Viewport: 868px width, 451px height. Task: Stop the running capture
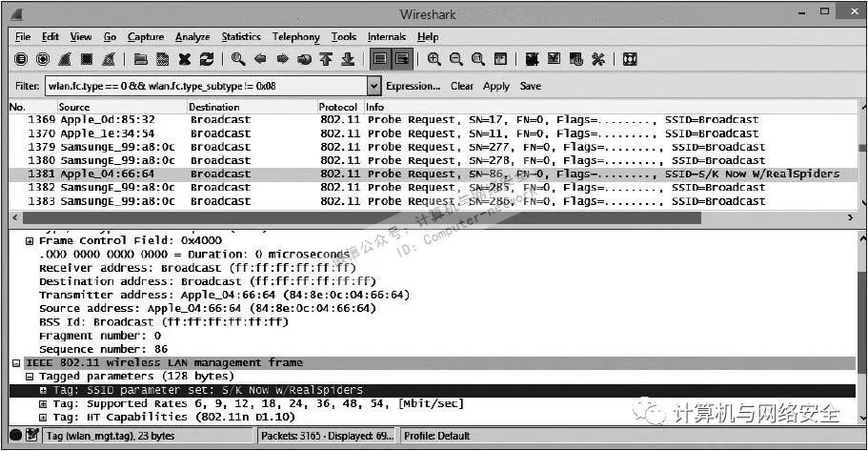(87, 59)
